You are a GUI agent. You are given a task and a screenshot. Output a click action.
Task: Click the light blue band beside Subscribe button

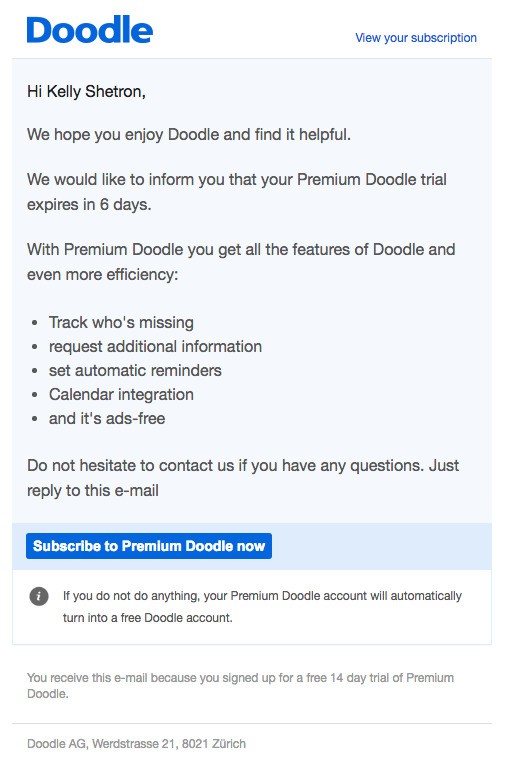click(381, 546)
